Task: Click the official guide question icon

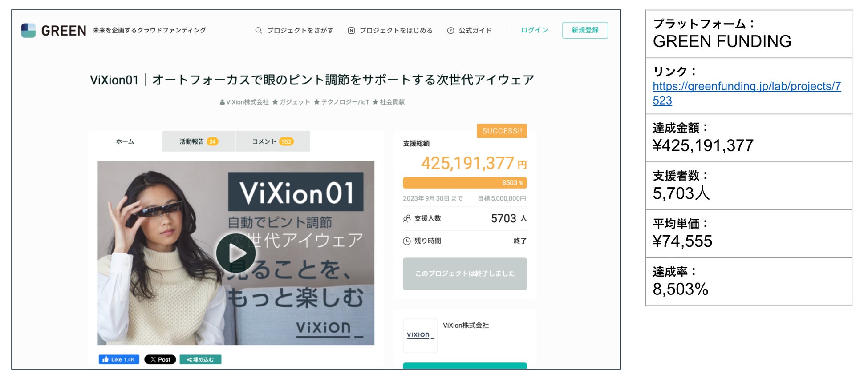Action: [x=450, y=30]
